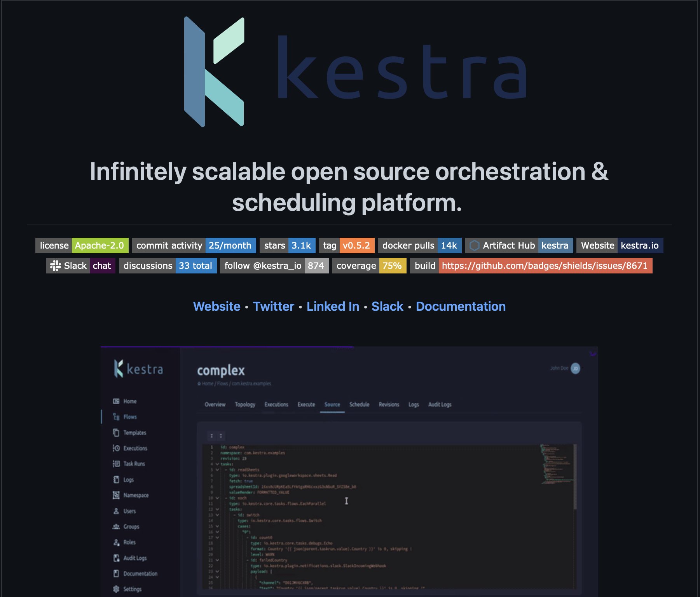
Task: Click the Audit Logs icon in sidebar
Action: [x=116, y=558]
